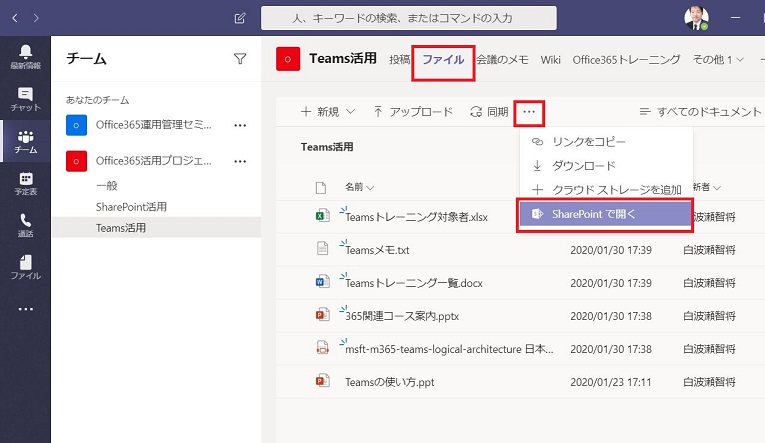Viewport: 765px width, 443px height.
Task: Click the Word icon of Teamsトレーニング一覧.docx
Action: coord(322,282)
